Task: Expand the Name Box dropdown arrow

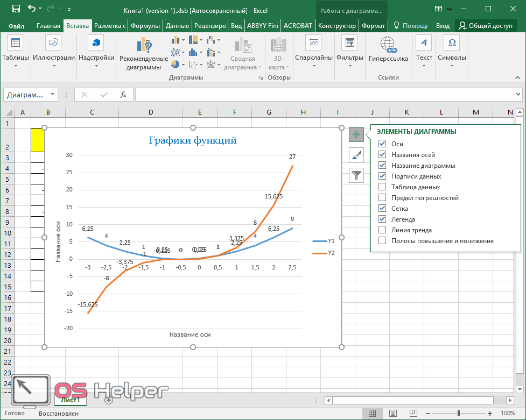Action: point(52,95)
